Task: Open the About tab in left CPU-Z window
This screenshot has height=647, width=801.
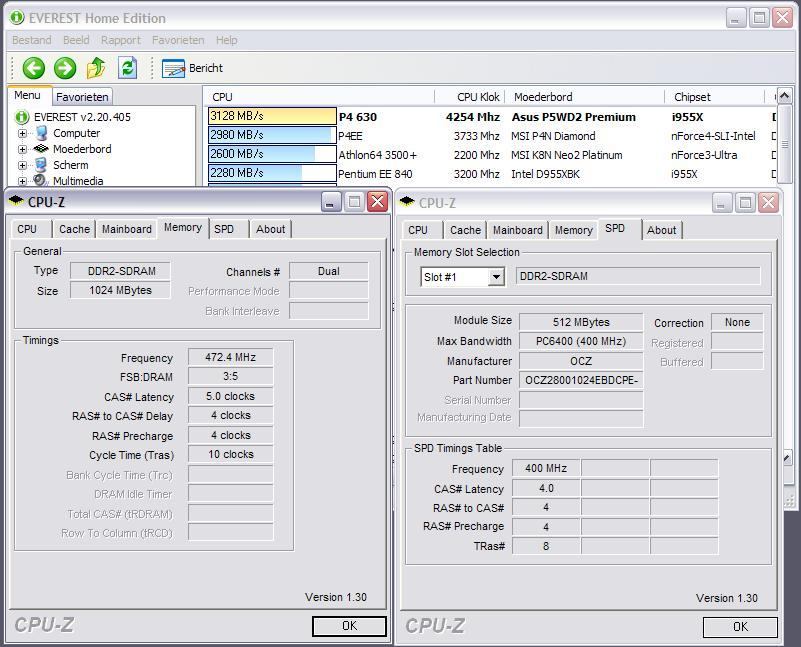Action: point(271,229)
